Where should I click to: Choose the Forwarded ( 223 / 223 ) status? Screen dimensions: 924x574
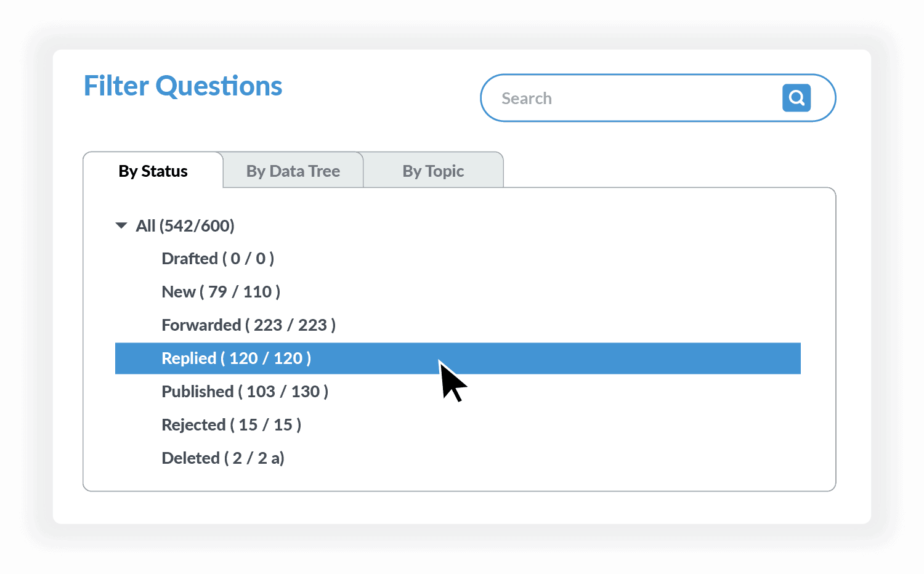(248, 325)
